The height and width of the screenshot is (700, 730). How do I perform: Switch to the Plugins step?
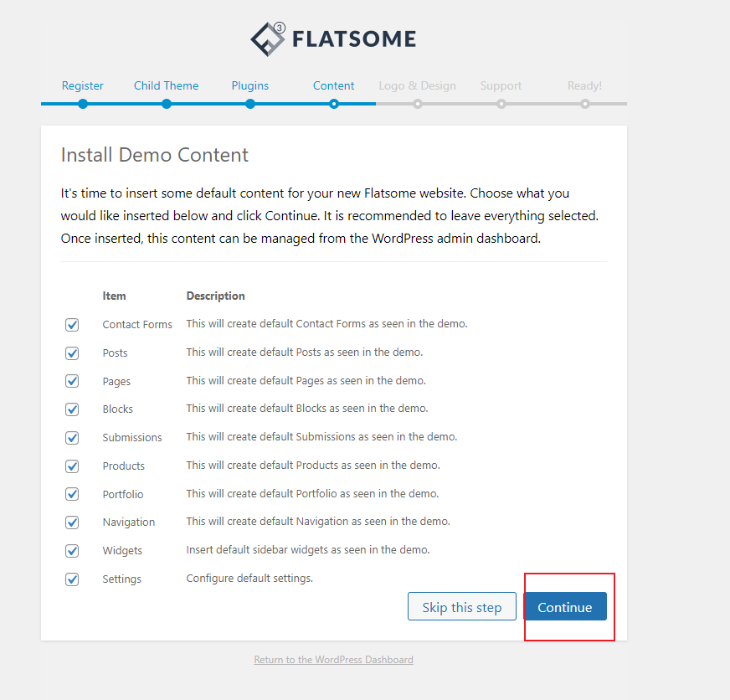(250, 85)
